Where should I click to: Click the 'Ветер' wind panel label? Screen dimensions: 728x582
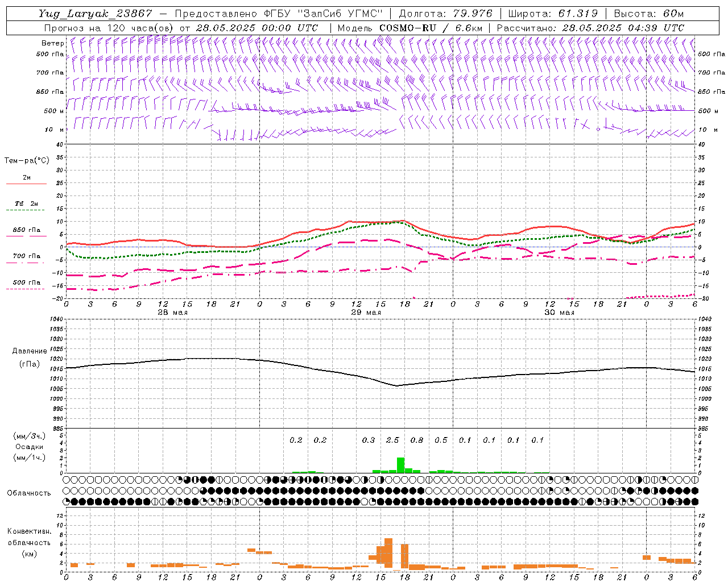pos(53,43)
